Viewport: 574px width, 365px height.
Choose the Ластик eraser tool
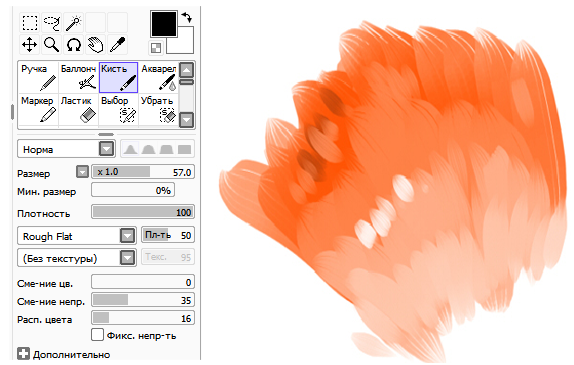point(78,109)
